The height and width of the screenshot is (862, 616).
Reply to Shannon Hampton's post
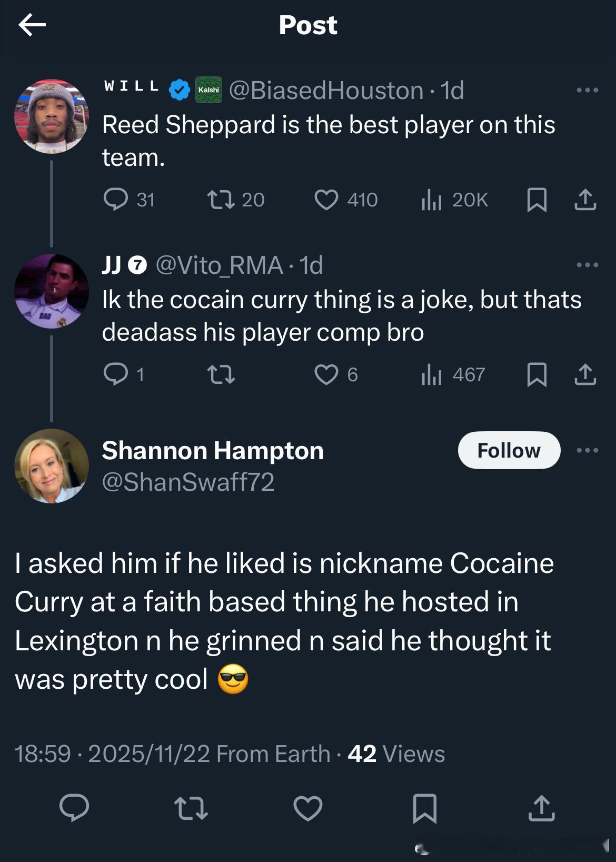point(74,808)
